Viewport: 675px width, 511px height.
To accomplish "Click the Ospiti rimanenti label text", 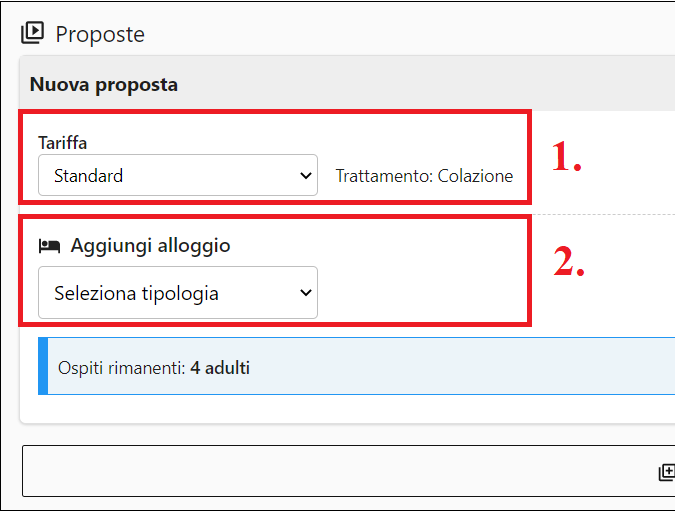I will 121,368.
